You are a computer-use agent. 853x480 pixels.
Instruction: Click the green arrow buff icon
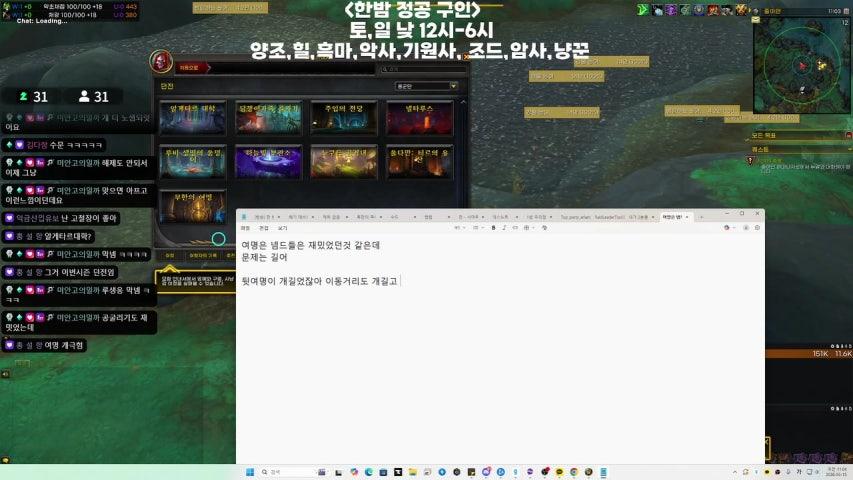pos(643,9)
